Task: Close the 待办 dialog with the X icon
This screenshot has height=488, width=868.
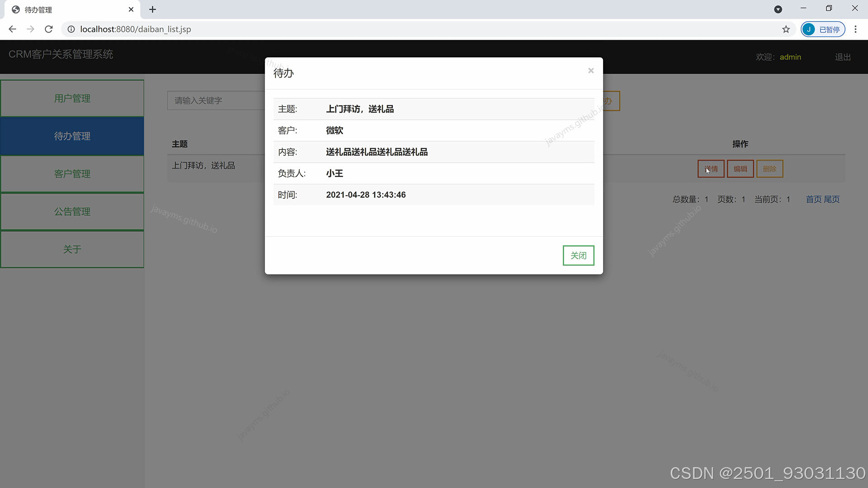Action: click(x=590, y=70)
